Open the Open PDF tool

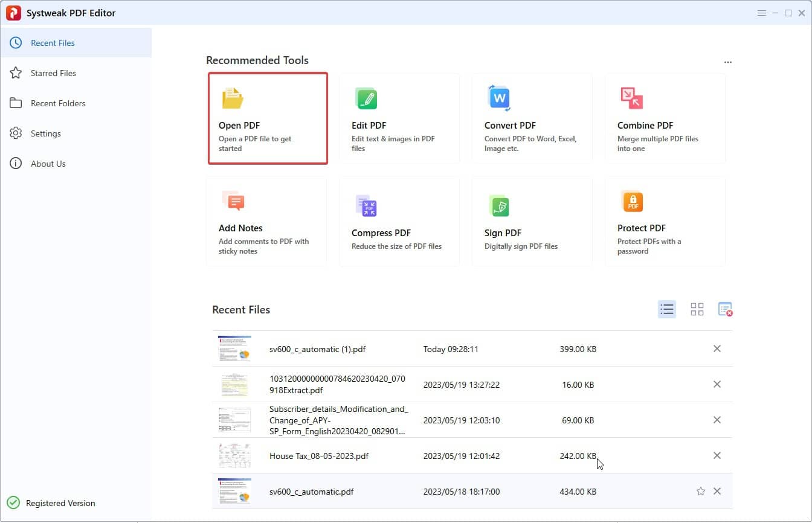pyautogui.click(x=268, y=118)
